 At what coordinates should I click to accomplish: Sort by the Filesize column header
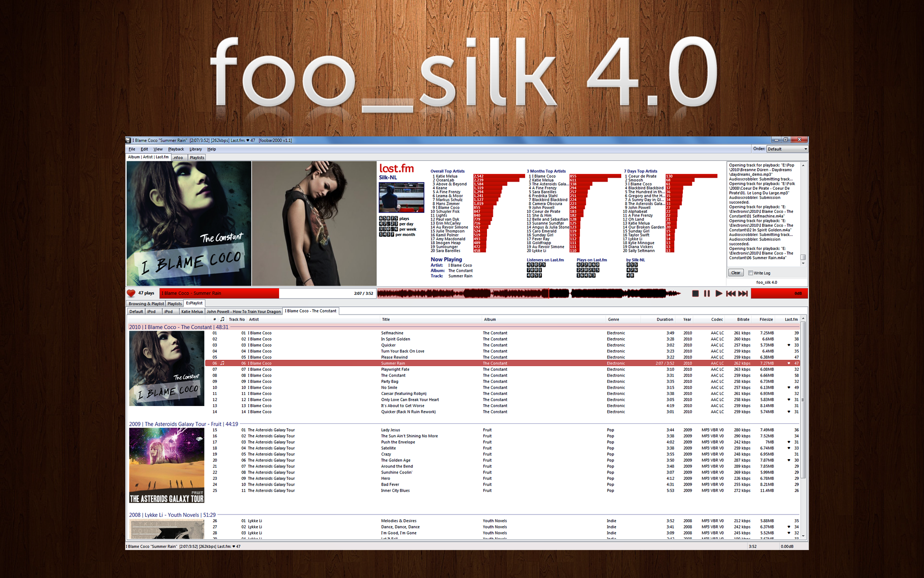766,319
